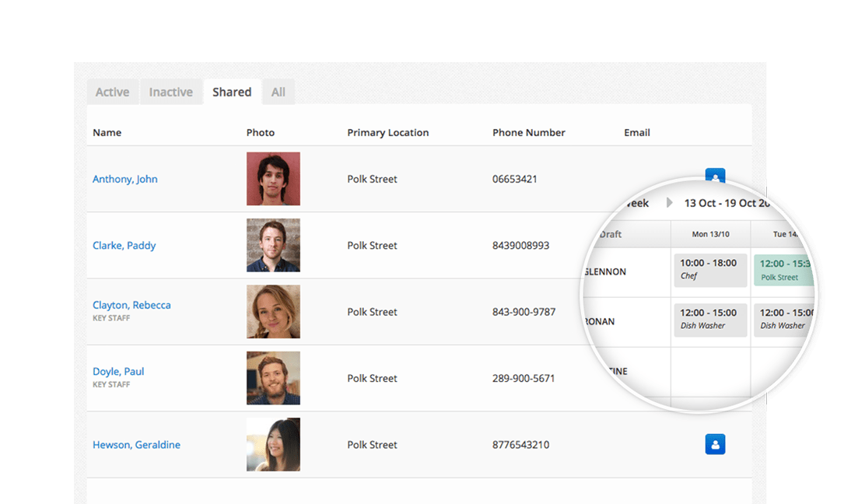The height and width of the screenshot is (504, 858).
Task: Switch to the Active tab
Action: pos(112,92)
